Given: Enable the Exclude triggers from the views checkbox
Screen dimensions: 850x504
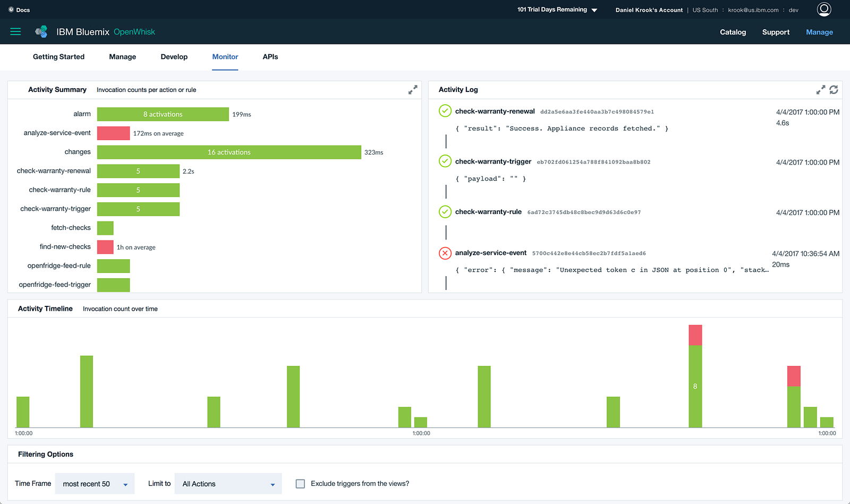Looking at the screenshot, I should click(300, 484).
